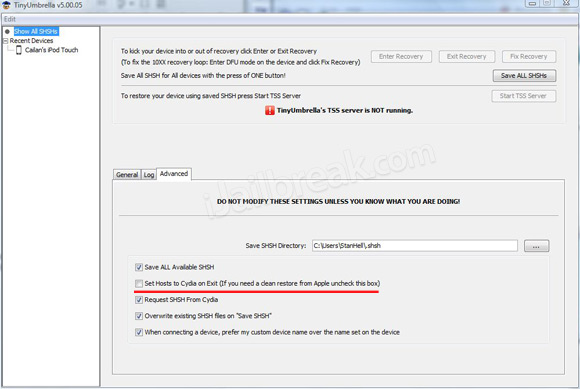This screenshot has height=389, width=580.
Task: Open the Edit menu
Action: click(10, 19)
